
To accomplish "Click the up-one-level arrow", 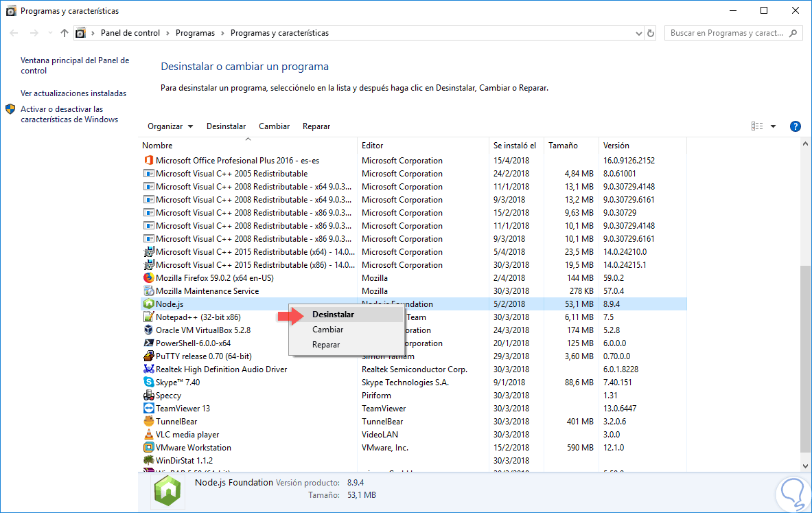I will coord(65,33).
